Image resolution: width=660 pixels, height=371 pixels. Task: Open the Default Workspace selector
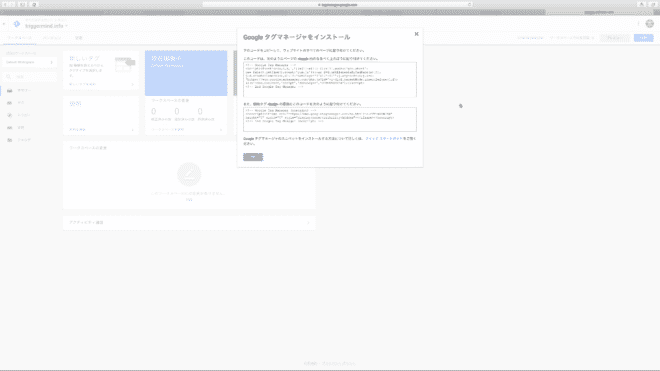29,62
